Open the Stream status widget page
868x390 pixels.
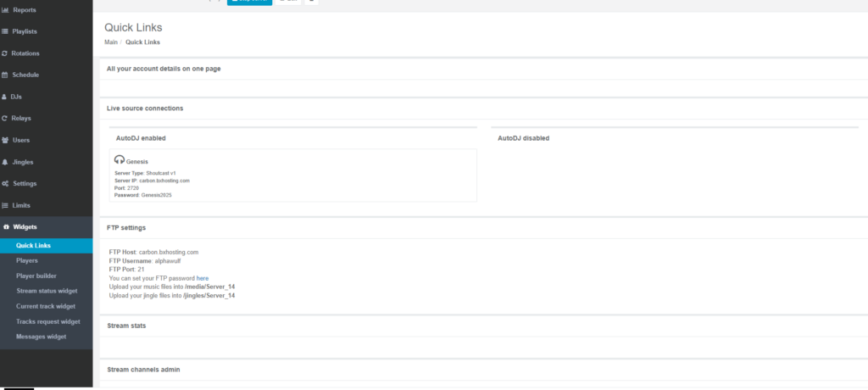(47, 291)
